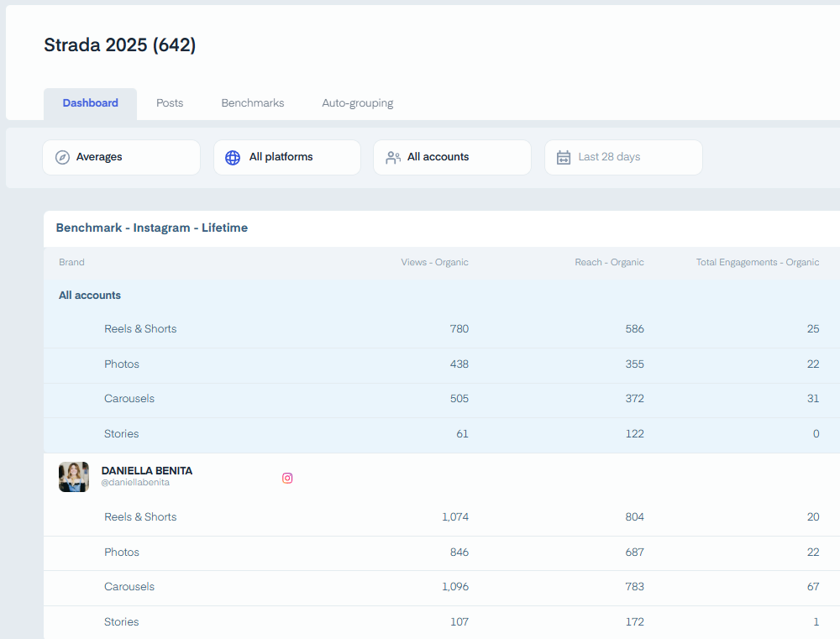Sort by Reach - Organic column header
This screenshot has width=840, height=639.
(x=609, y=263)
